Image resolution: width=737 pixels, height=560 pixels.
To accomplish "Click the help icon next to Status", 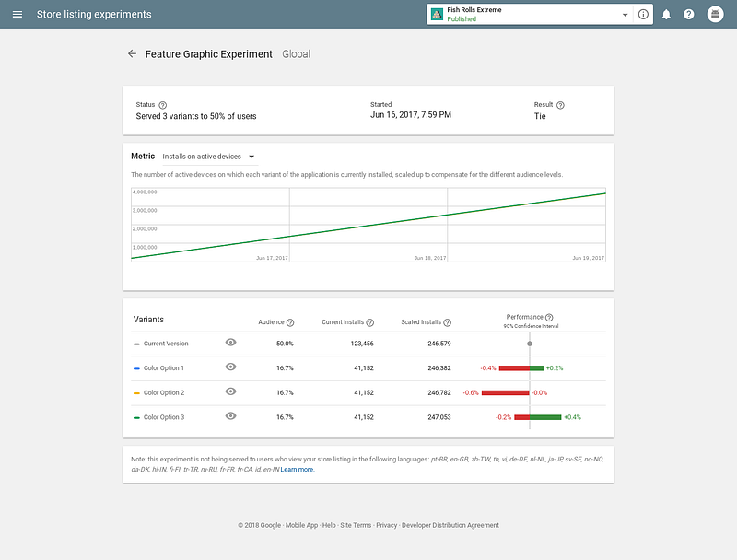I will 163,105.
